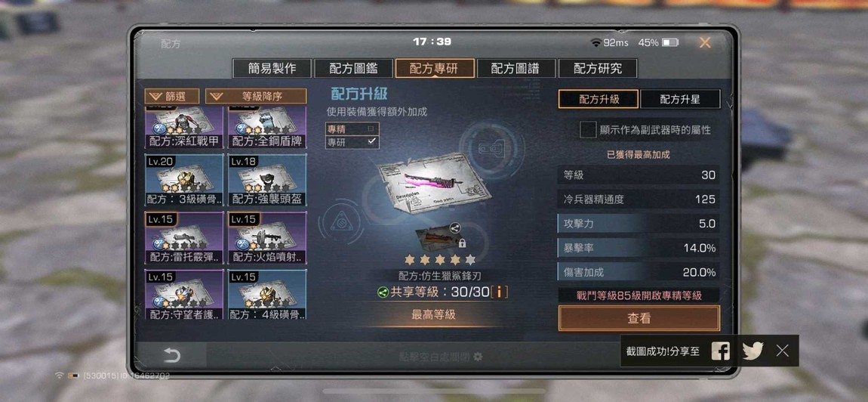
Task: Click the orange info icon beside 30/30
Action: (500, 292)
